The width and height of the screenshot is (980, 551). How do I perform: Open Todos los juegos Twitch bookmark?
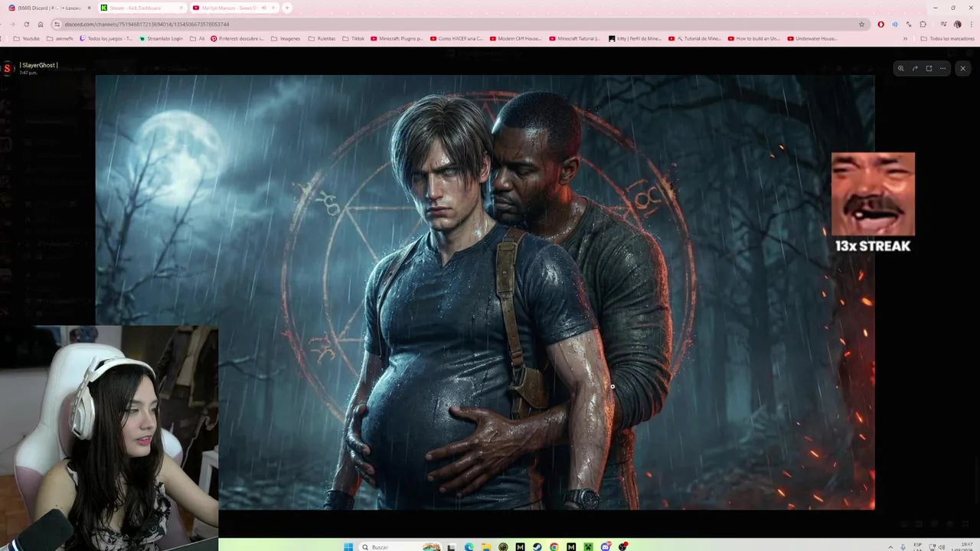[106, 38]
